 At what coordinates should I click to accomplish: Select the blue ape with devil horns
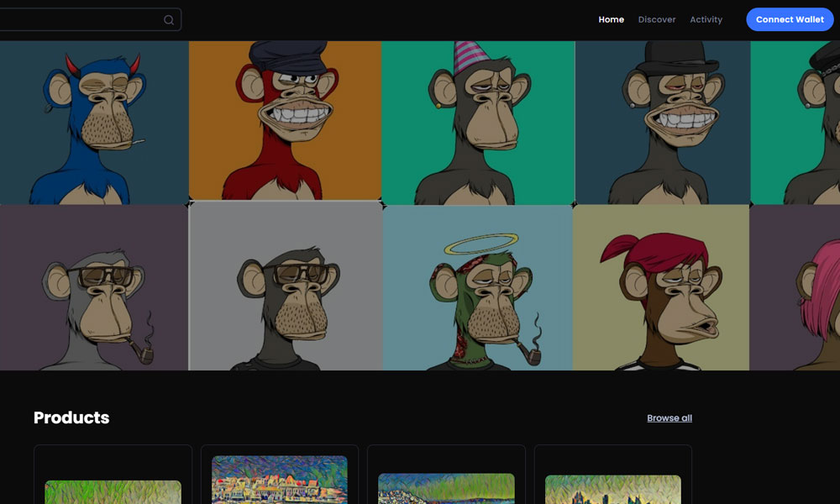[94, 123]
